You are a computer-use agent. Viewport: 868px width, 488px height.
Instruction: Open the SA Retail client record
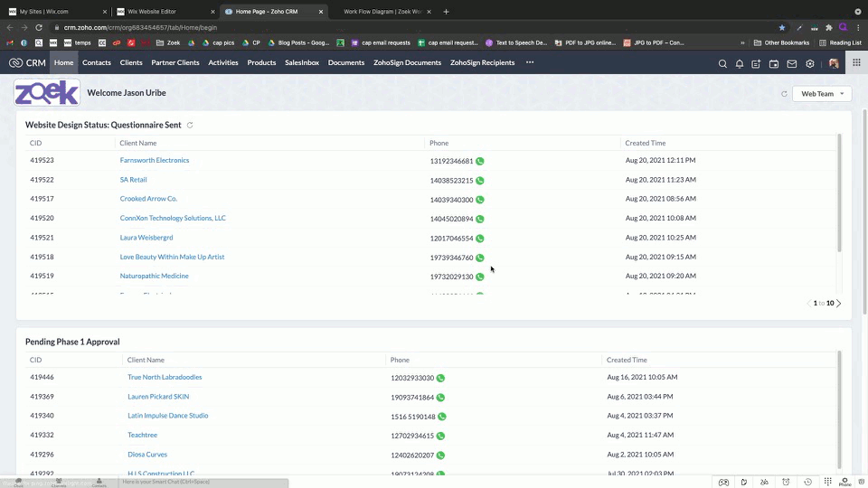134,180
